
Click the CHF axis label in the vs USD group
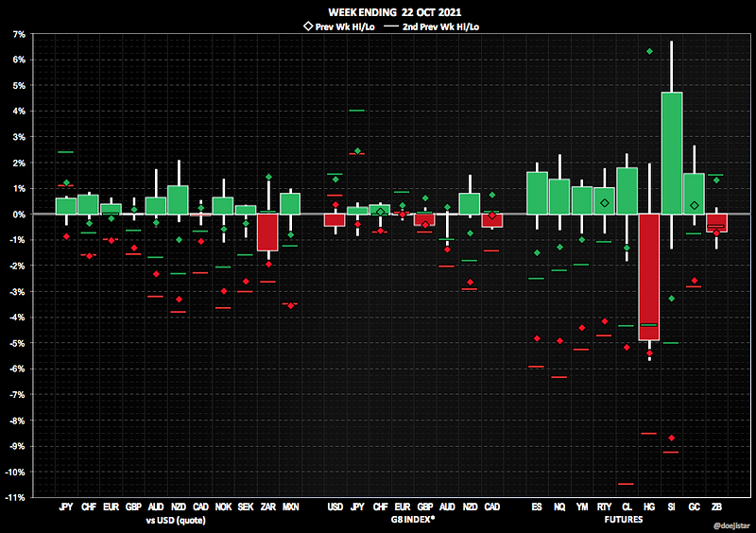click(x=89, y=507)
